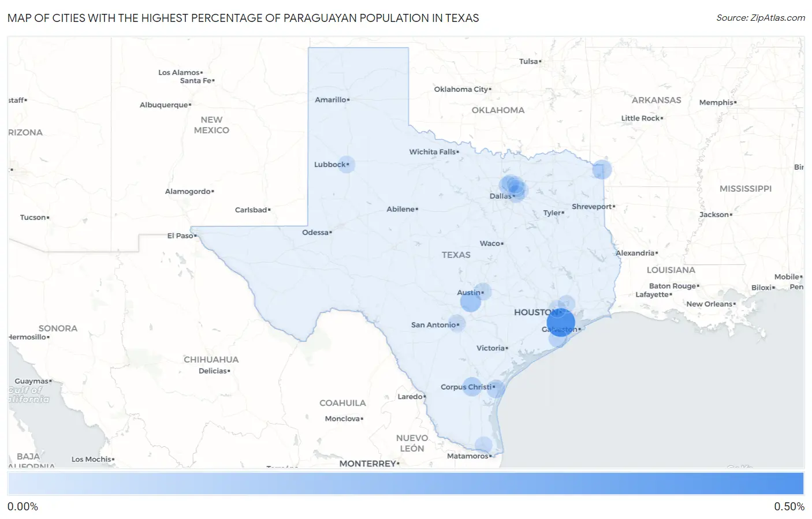Screen dimensions: 812x519
Task: Select the bubble near Matamoros at Texas's southern tip
Action: pyautogui.click(x=483, y=445)
